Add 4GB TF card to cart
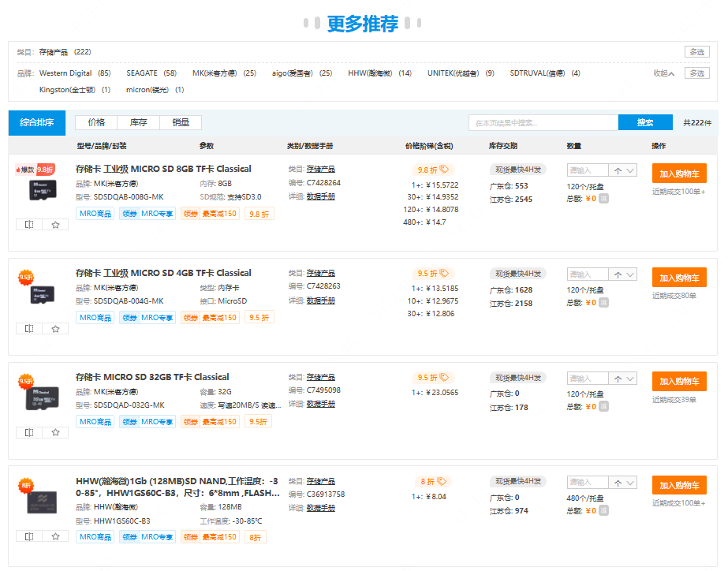 tap(678, 278)
